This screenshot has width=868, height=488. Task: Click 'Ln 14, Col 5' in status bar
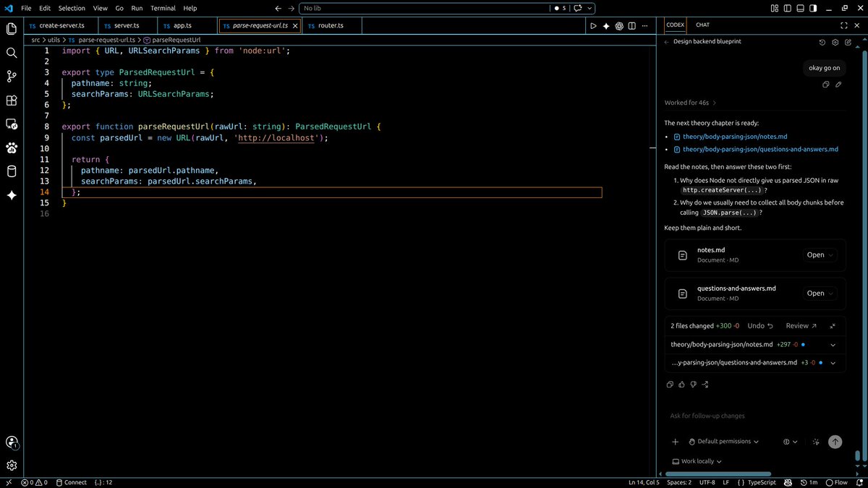[x=644, y=482]
